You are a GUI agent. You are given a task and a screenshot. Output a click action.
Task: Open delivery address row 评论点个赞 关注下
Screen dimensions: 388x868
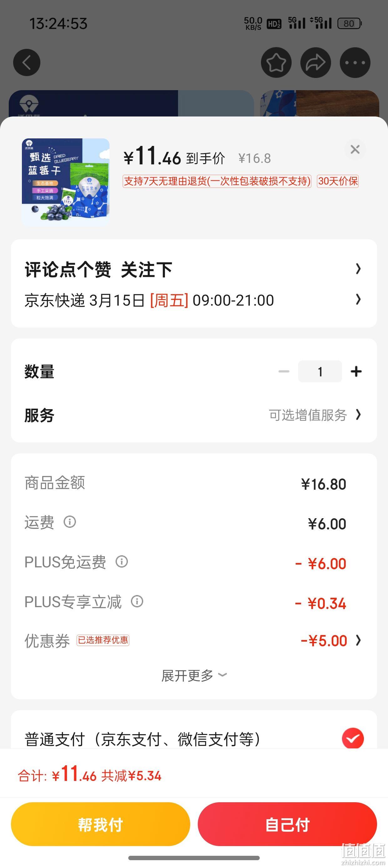[x=194, y=269]
